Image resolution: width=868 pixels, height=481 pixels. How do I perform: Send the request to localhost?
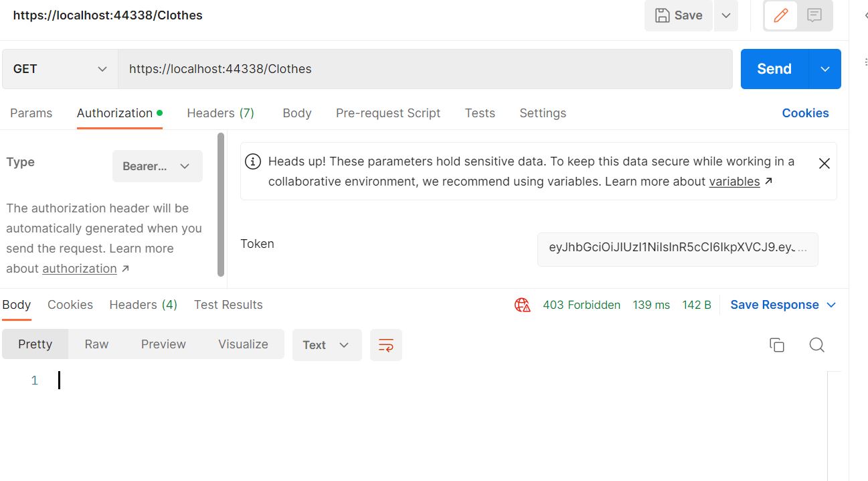click(773, 68)
